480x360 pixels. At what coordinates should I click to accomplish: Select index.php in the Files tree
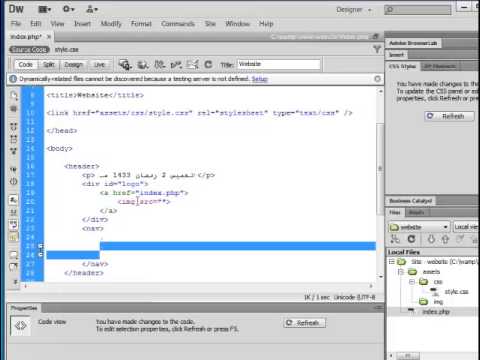[436, 312]
